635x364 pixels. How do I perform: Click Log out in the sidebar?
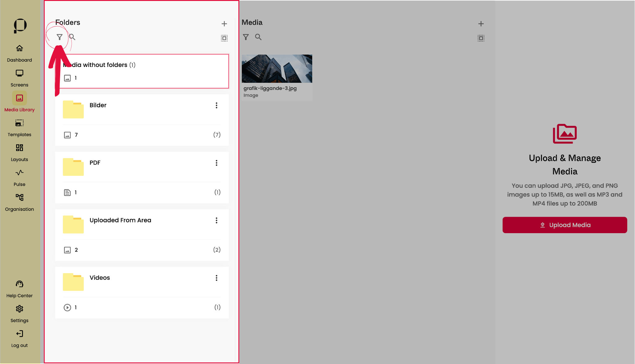[20, 338]
